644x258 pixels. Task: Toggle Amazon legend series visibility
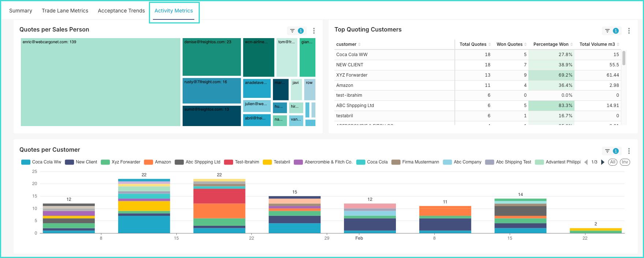(x=158, y=162)
